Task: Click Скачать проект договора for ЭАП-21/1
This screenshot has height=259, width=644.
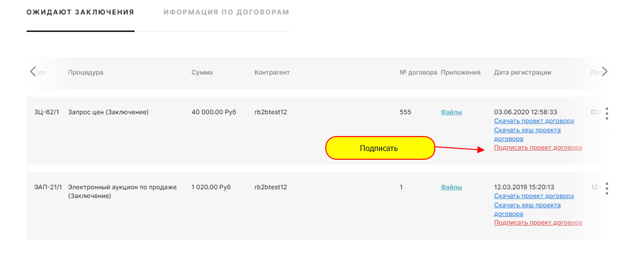Action: [534, 196]
